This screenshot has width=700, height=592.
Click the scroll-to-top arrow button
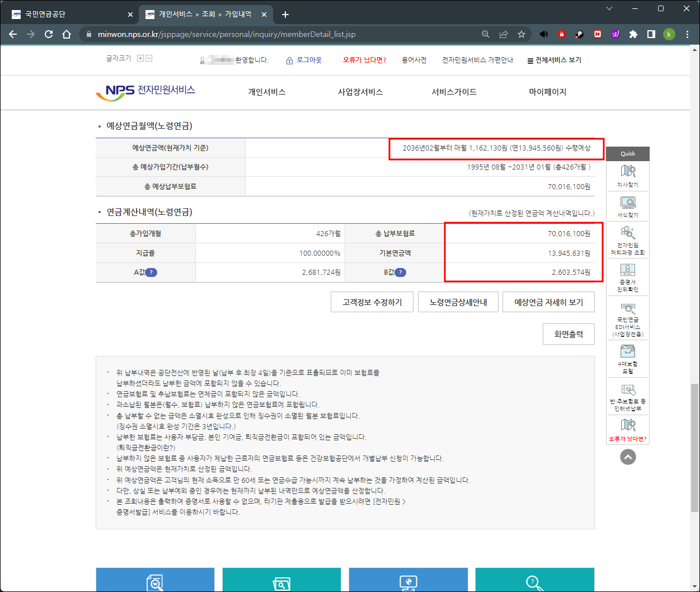click(x=628, y=457)
